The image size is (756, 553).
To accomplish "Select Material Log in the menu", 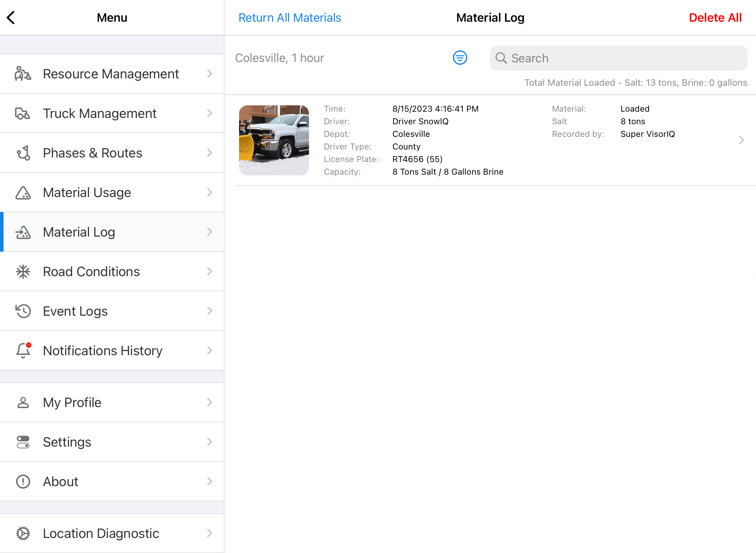I will coord(79,232).
